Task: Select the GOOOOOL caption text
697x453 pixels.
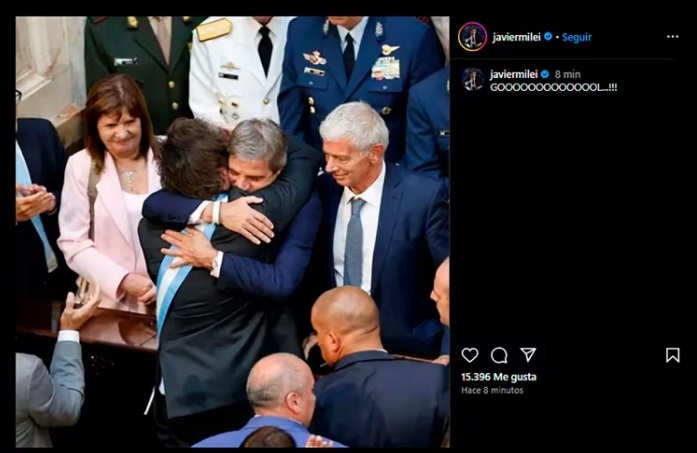Action: [x=553, y=88]
